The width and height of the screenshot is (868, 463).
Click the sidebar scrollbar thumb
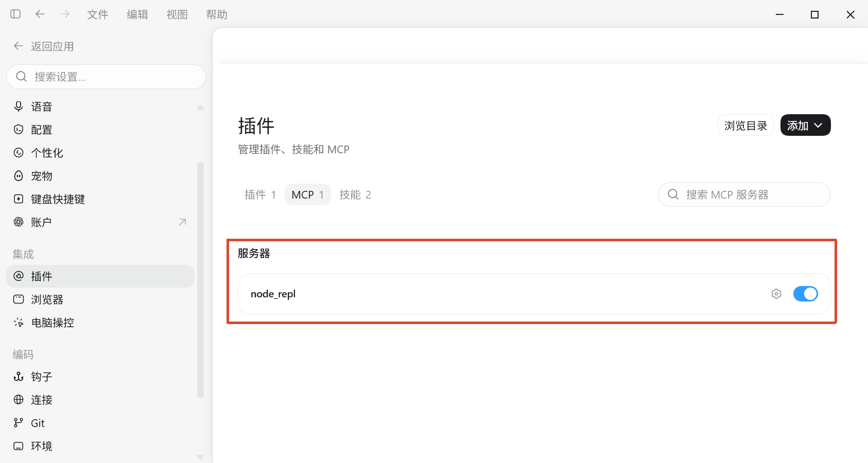[x=200, y=280]
